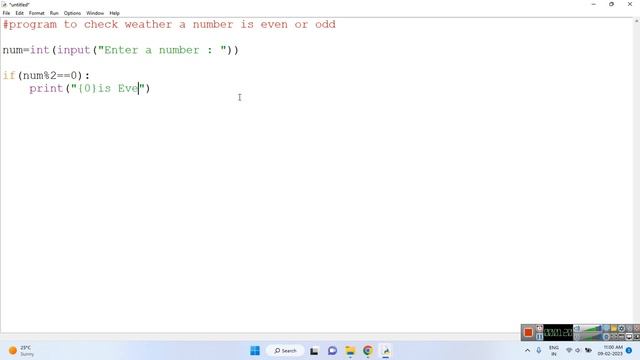Open the Run menu

[x=54, y=13]
